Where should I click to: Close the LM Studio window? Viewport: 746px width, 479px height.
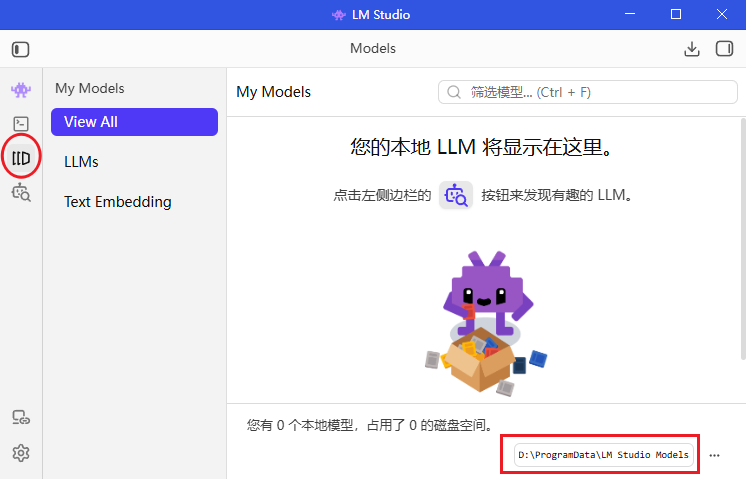tap(722, 14)
